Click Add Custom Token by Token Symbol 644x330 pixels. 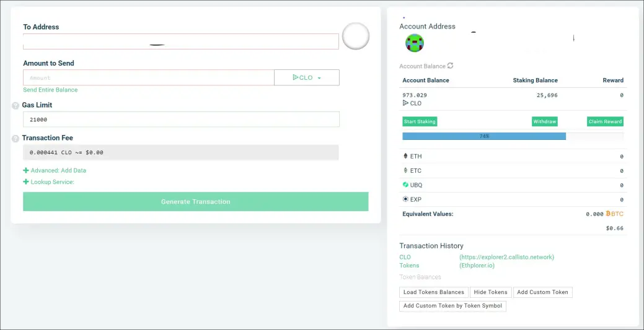click(x=452, y=306)
